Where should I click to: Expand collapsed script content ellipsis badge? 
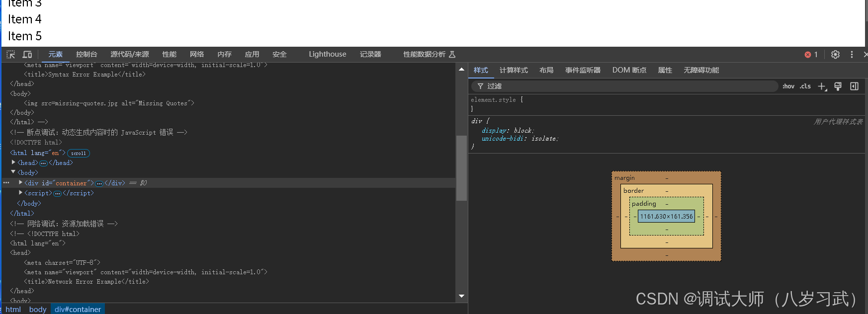(x=57, y=193)
